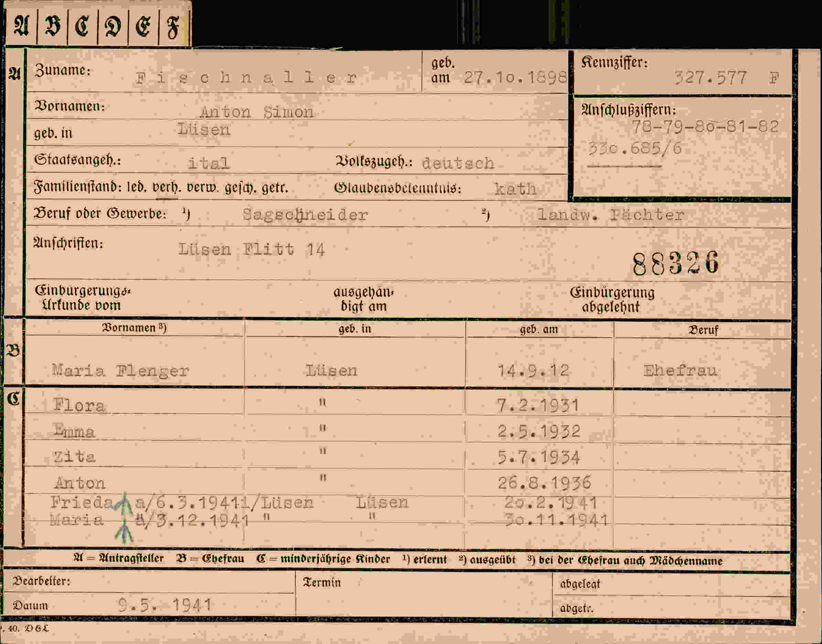Click child name Zita
This screenshot has width=822, height=644.
[x=74, y=457]
